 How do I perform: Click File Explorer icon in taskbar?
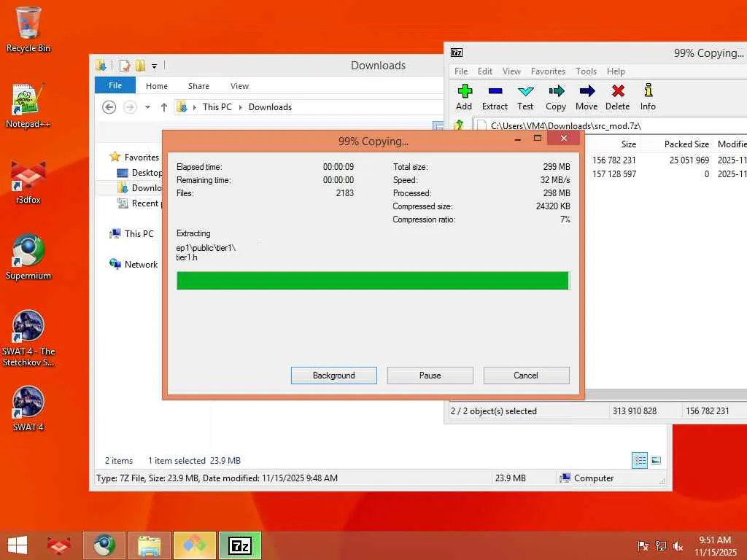tap(149, 545)
